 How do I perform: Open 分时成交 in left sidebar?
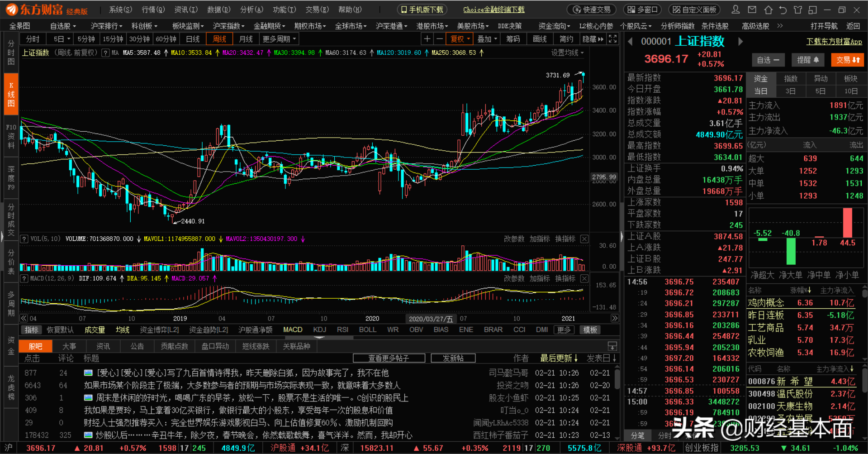(11, 220)
